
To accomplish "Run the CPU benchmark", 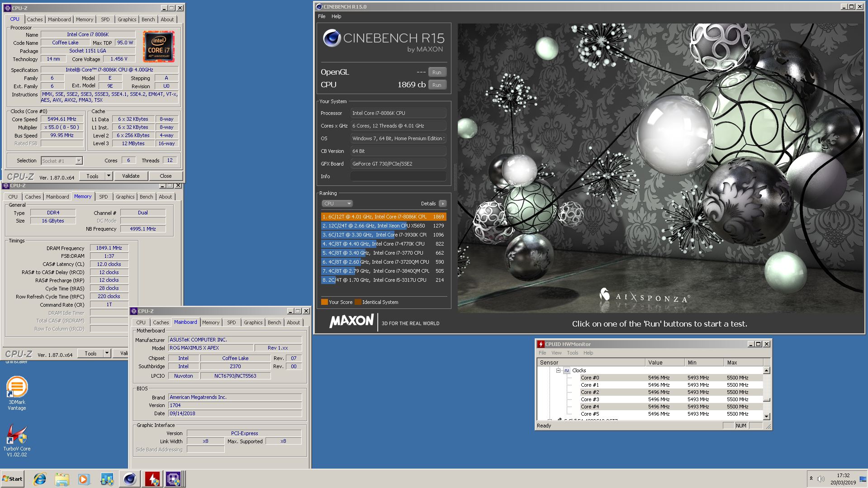I will 437,85.
